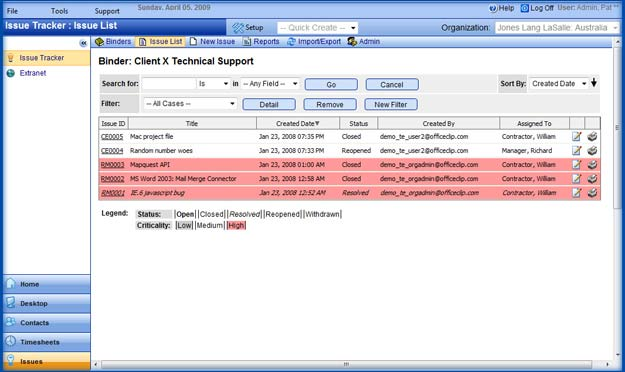The width and height of the screenshot is (625, 372).
Task: Click the Cancel search button
Action: coord(392,85)
